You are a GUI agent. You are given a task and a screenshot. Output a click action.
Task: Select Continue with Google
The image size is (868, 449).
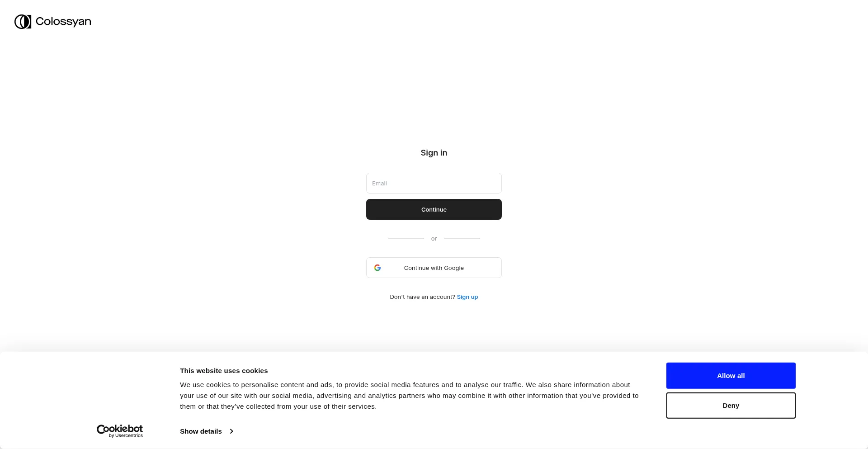[x=434, y=268]
